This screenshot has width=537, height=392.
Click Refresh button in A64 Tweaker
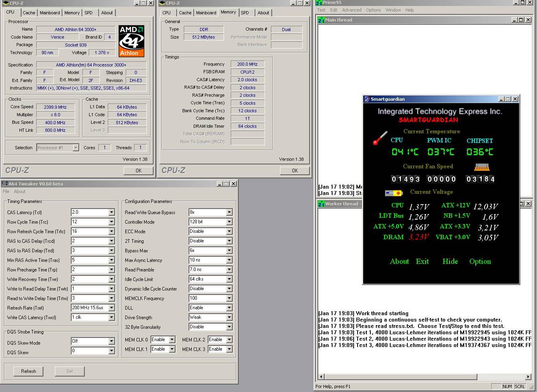[x=28, y=371]
